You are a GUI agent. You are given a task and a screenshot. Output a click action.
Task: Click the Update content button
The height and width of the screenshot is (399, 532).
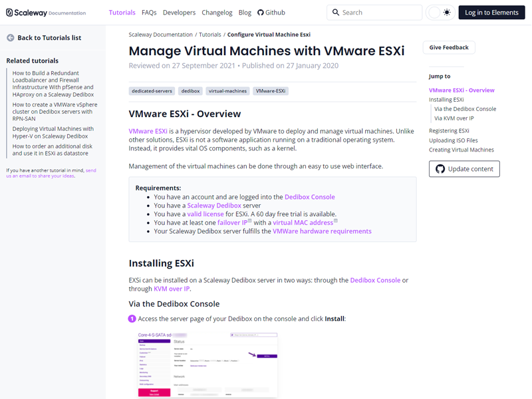[464, 169]
